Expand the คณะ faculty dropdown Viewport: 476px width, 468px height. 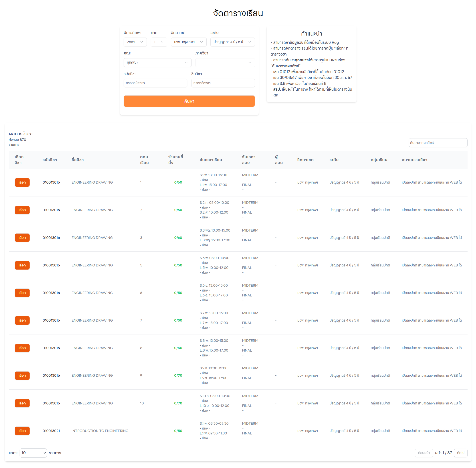tap(157, 62)
